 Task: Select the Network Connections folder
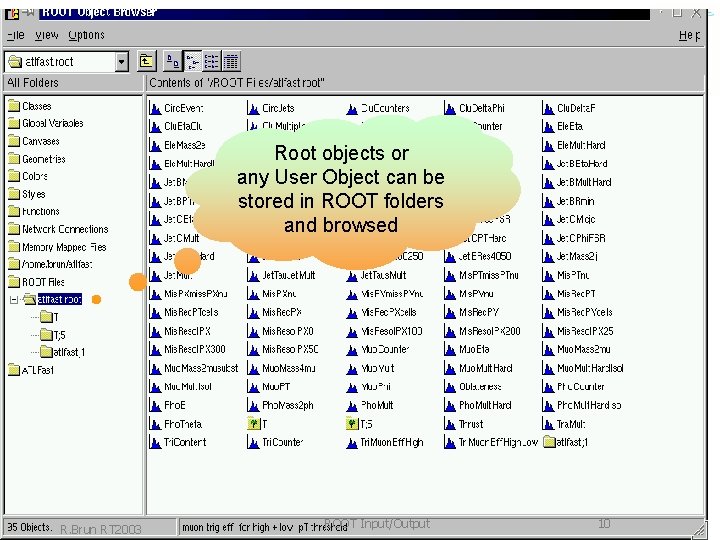(58, 229)
